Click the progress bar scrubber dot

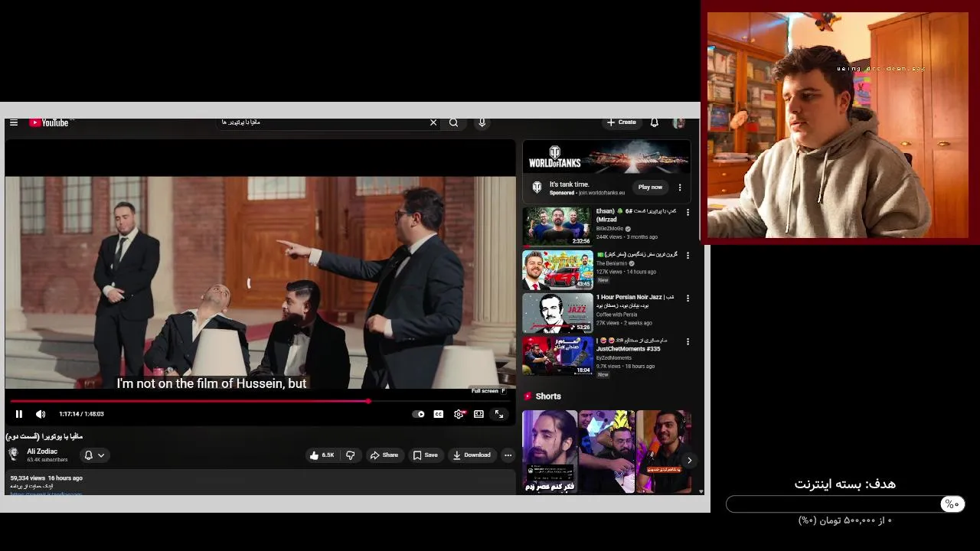pyautogui.click(x=368, y=401)
